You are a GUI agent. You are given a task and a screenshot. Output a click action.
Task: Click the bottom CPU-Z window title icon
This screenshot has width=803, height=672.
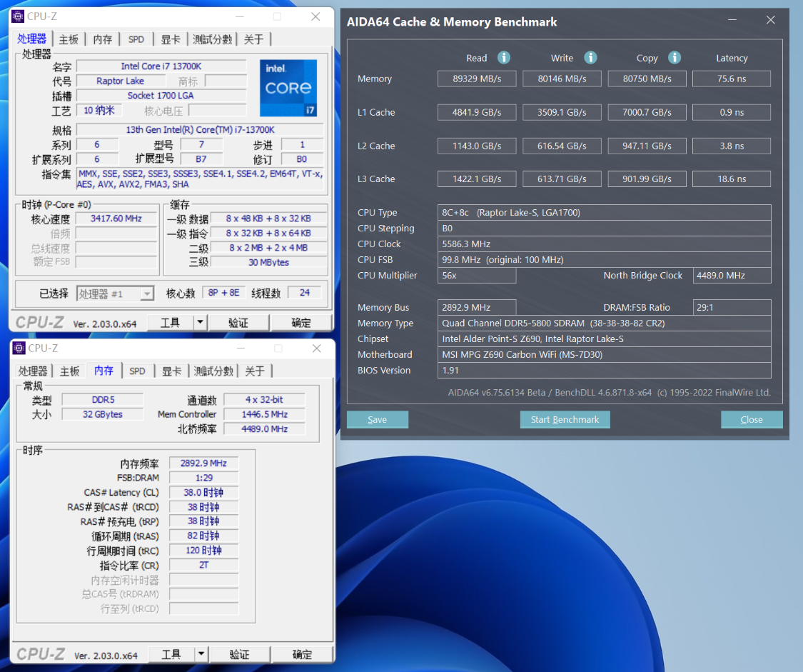pyautogui.click(x=19, y=348)
